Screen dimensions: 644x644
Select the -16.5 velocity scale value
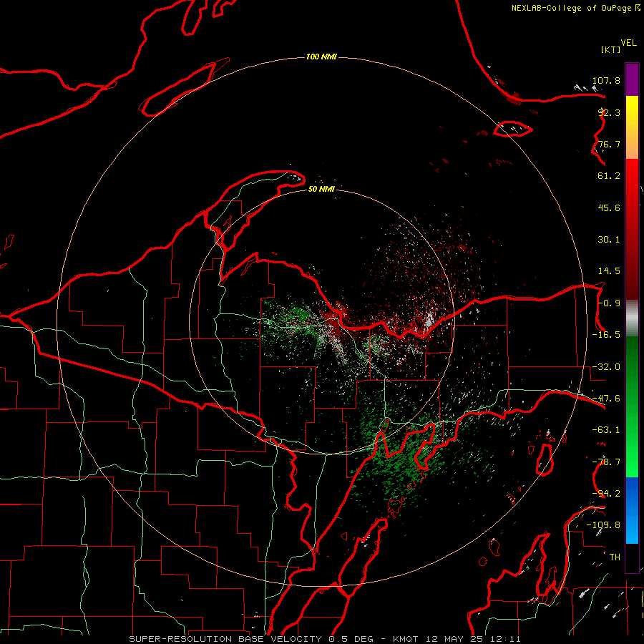pos(606,335)
